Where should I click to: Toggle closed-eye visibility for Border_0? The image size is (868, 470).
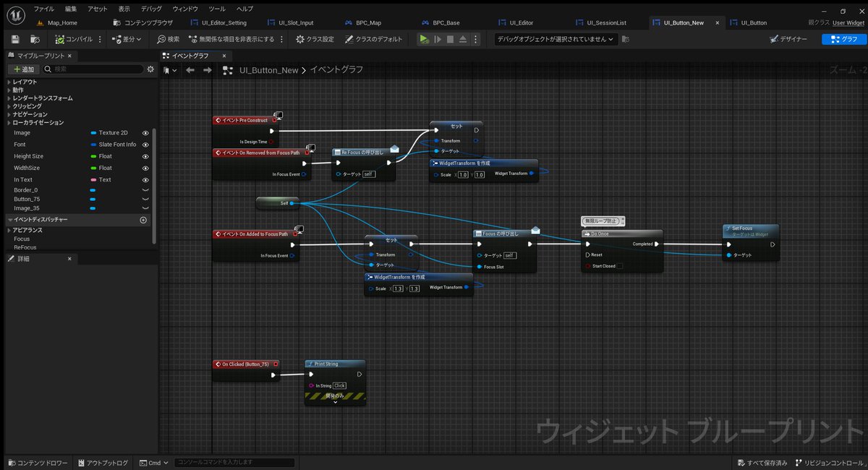coord(145,190)
